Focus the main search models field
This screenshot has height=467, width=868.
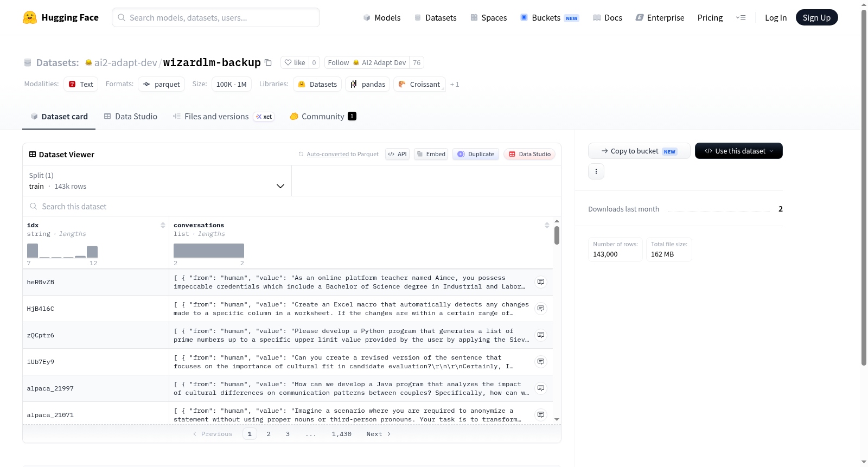click(216, 17)
